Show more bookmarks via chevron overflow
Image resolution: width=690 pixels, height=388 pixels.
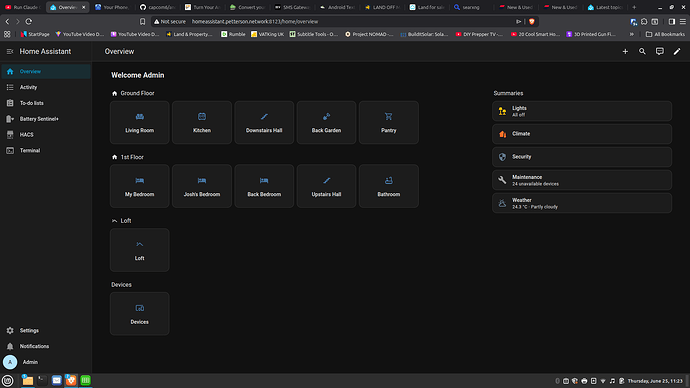tap(631, 34)
